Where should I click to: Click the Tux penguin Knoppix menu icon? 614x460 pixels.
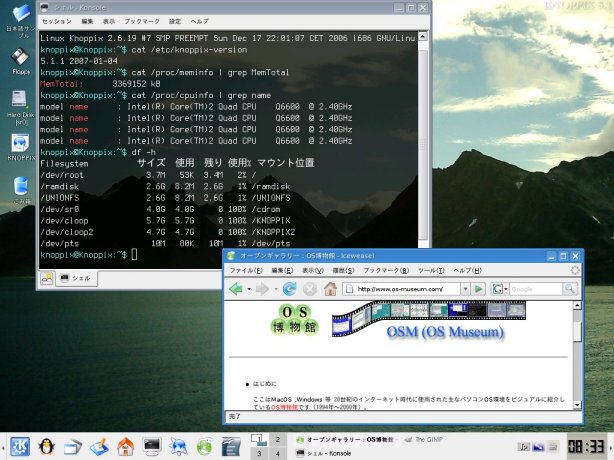[46, 446]
